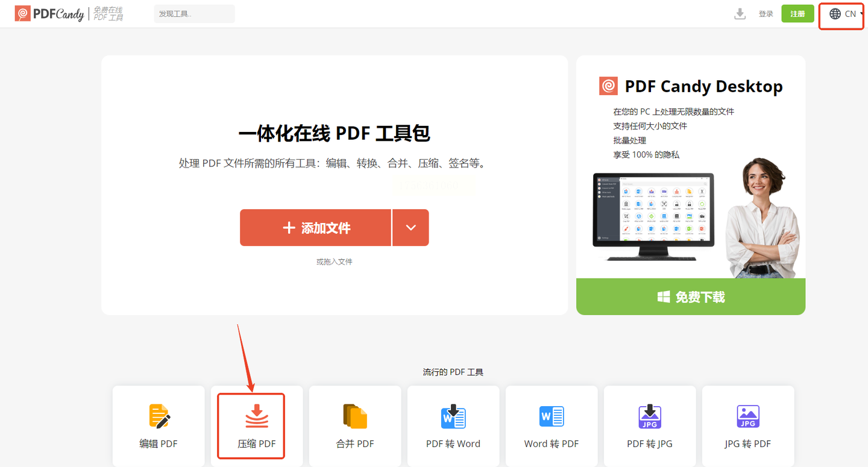
Task: Click the 免费在线 PDF 工具 tagline
Action: click(108, 14)
